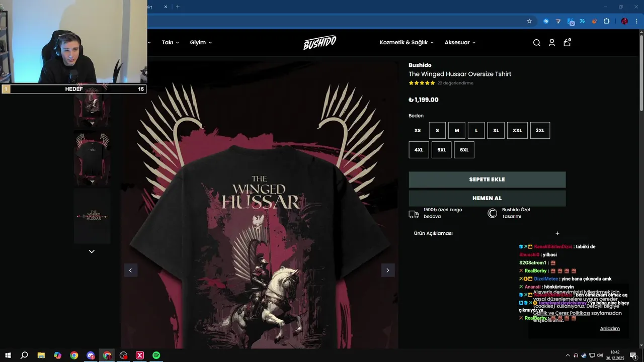
Task: Click the five-star product rating
Action: (x=422, y=83)
